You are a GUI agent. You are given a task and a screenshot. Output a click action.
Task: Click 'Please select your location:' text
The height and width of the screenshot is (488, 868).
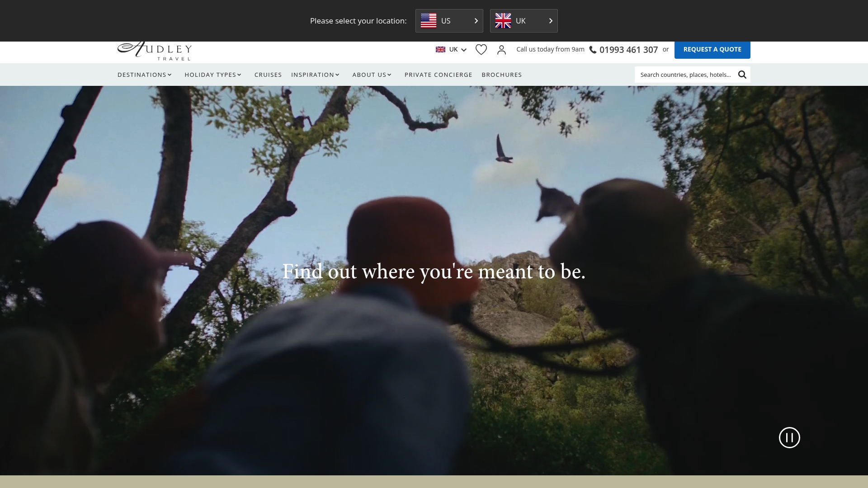pos(358,21)
